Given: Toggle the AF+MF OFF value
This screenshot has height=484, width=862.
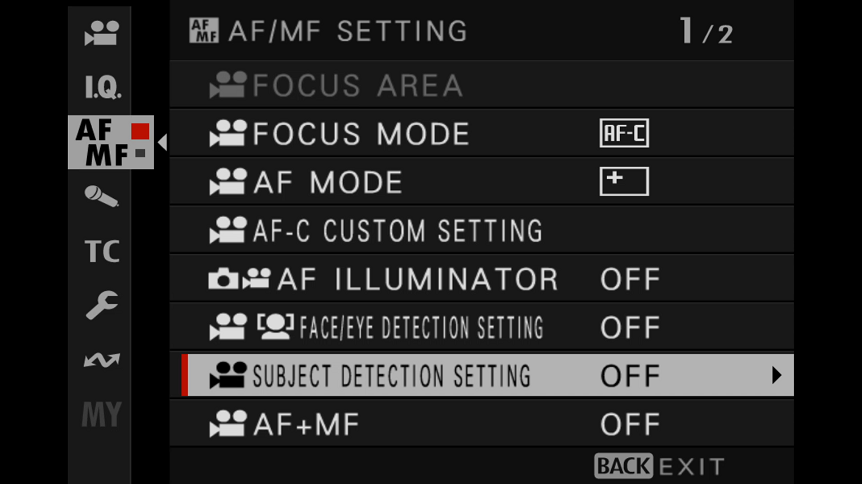Looking at the screenshot, I should pos(630,425).
